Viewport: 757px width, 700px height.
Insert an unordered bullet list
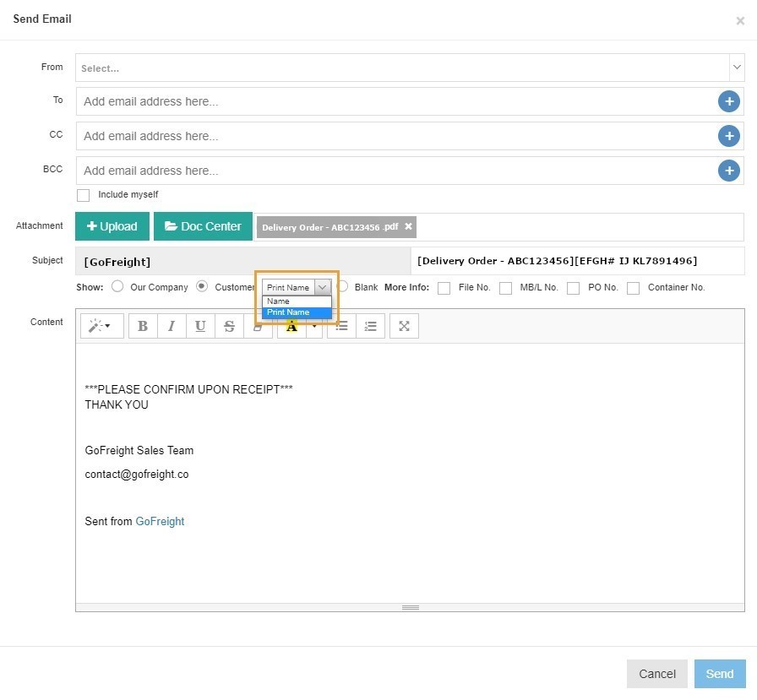coord(341,327)
